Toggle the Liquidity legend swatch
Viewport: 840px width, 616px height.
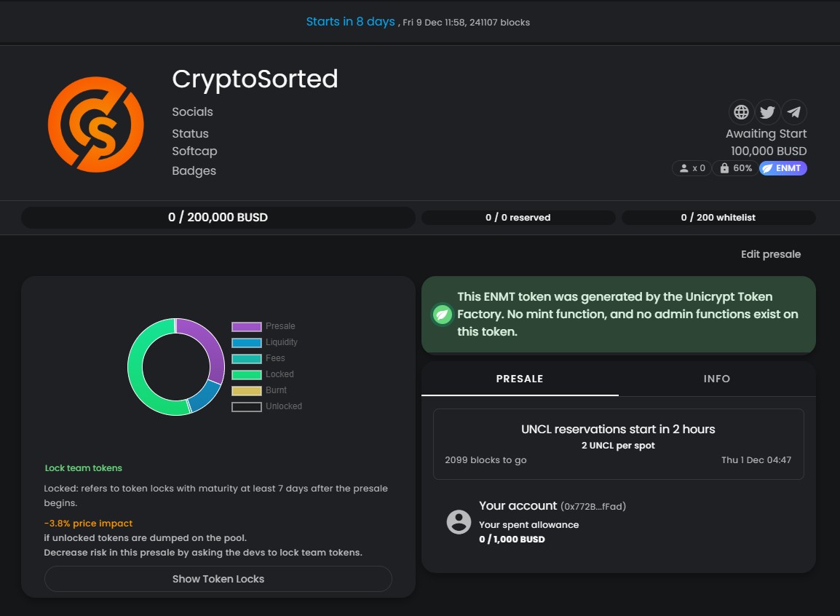coord(247,342)
